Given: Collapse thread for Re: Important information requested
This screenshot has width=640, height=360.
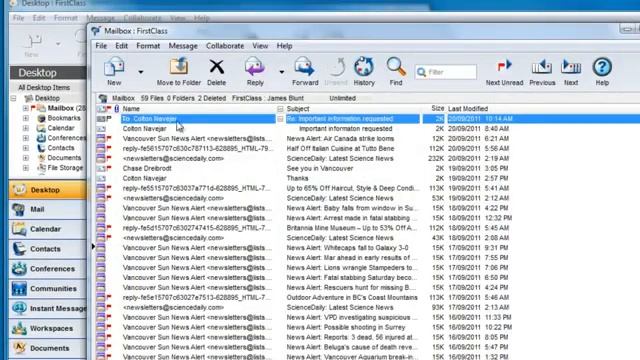Looking at the screenshot, I should click(x=280, y=119).
